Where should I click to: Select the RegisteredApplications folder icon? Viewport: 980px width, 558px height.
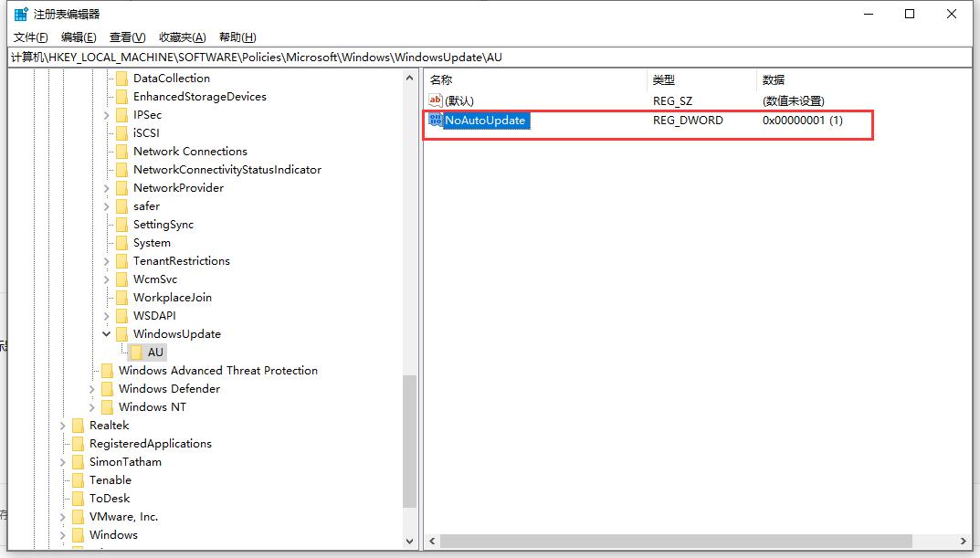tap(79, 444)
